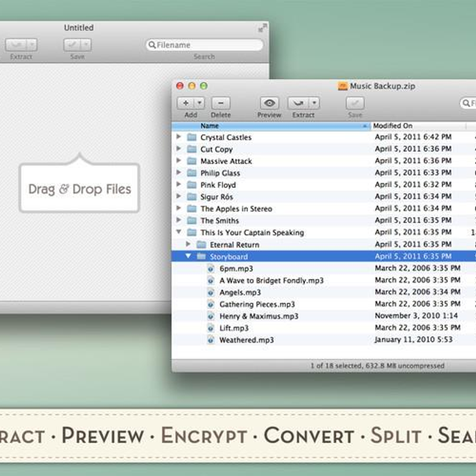The width and height of the screenshot is (476, 476).
Task: Click the Delete minus icon
Action: tap(221, 103)
